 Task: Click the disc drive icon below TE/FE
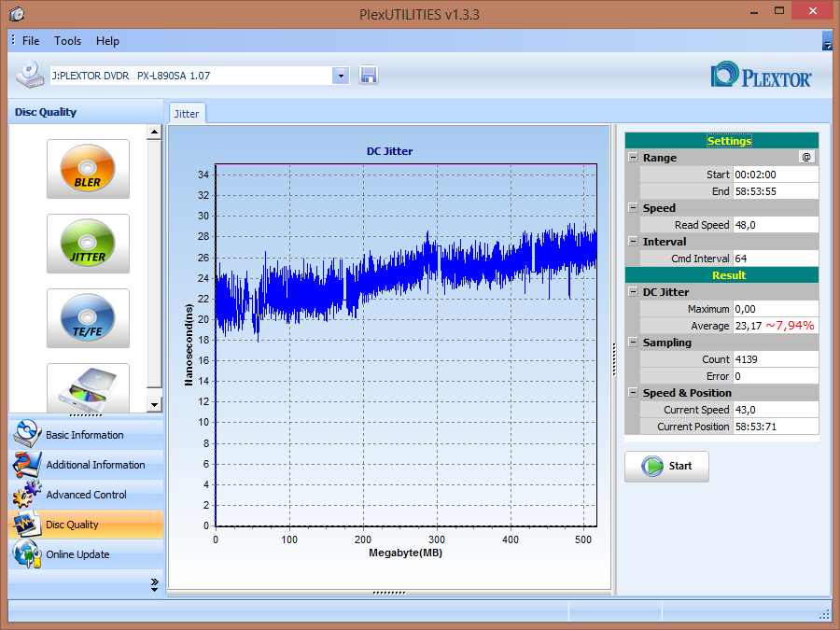point(88,388)
